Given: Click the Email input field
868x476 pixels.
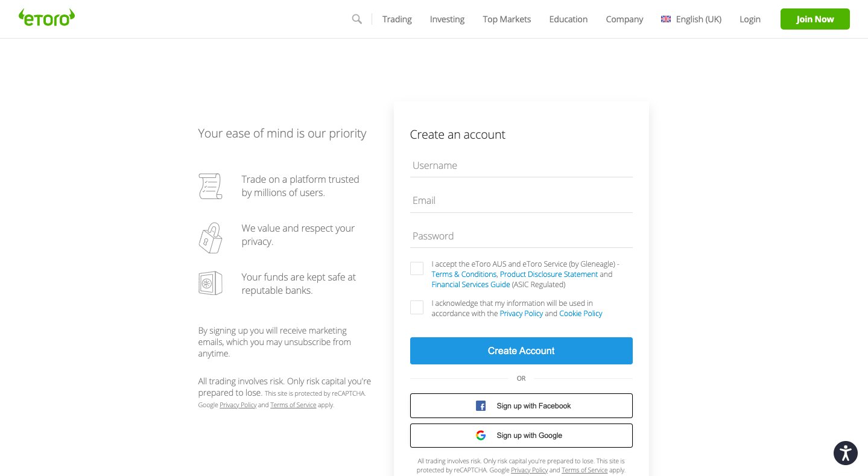Looking at the screenshot, I should pos(521,200).
